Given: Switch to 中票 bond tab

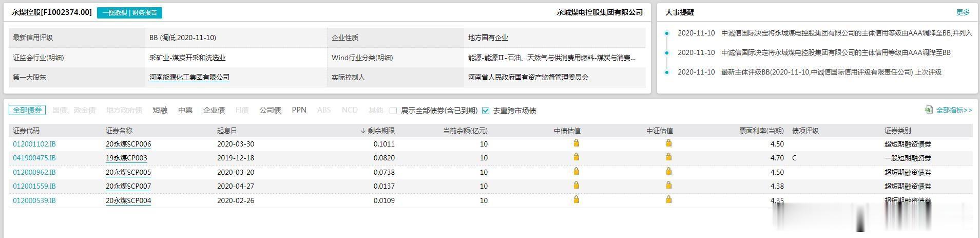Looking at the screenshot, I should 185,110.
